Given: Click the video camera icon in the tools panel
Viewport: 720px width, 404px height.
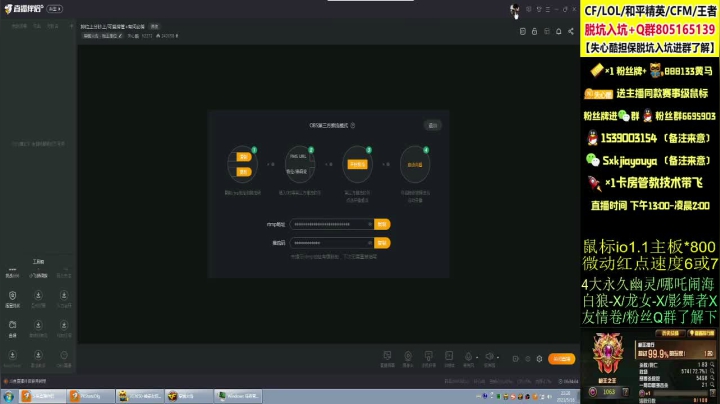Looking at the screenshot, I should [12, 325].
